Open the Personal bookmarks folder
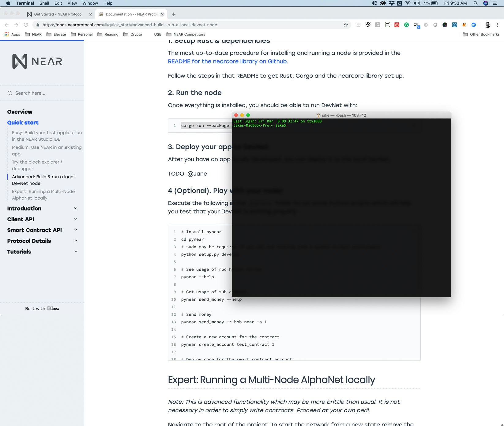 [81, 34]
